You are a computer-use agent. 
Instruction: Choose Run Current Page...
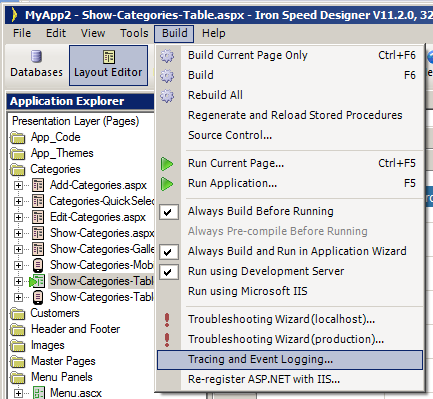[x=290, y=163]
